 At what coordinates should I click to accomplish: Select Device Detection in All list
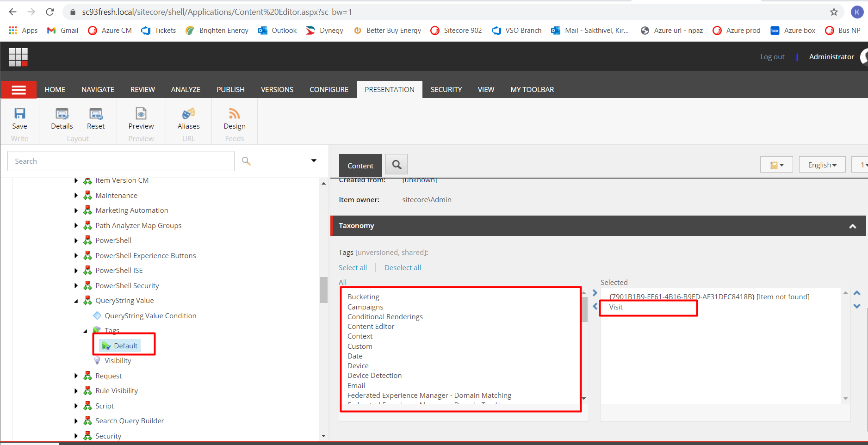[374, 376]
